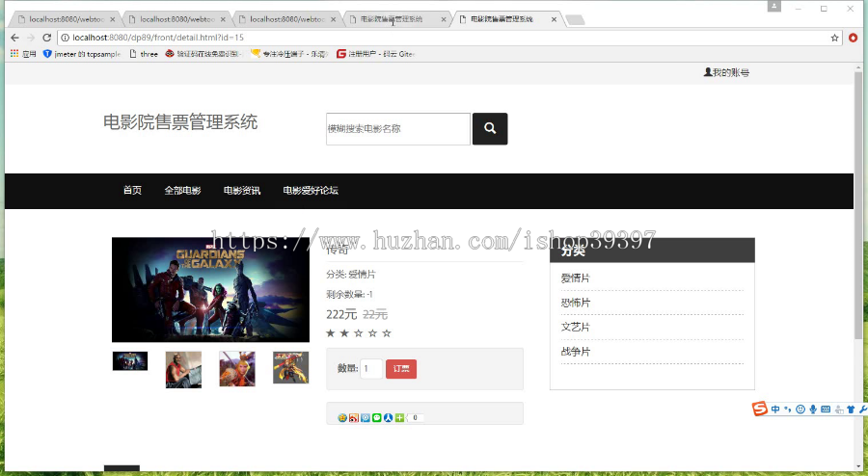Select the 爱情片 category
Image resolution: width=868 pixels, height=476 pixels.
pos(575,278)
